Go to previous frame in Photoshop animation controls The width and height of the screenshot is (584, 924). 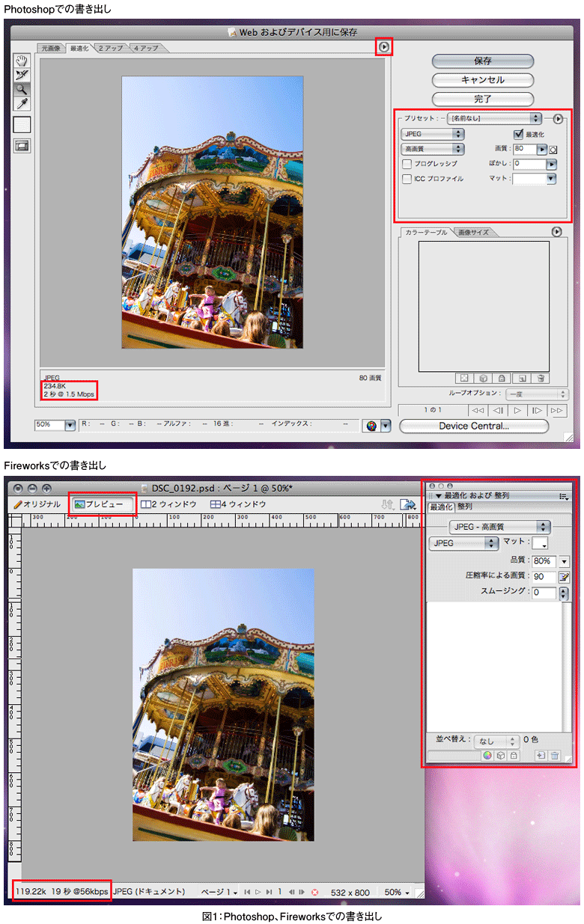[498, 411]
